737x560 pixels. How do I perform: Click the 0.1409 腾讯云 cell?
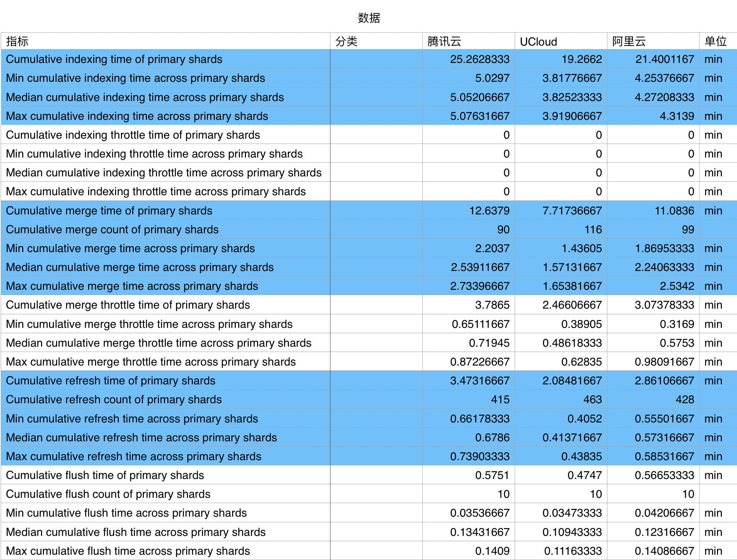[x=468, y=551]
